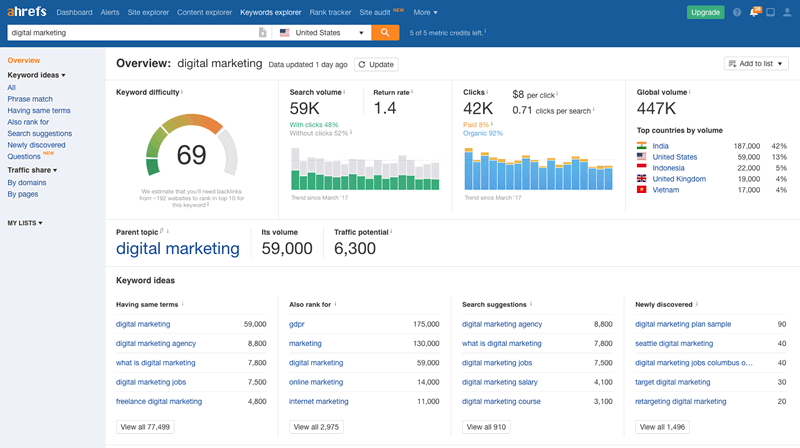Click the Update button
The width and height of the screenshot is (800, 448).
376,64
